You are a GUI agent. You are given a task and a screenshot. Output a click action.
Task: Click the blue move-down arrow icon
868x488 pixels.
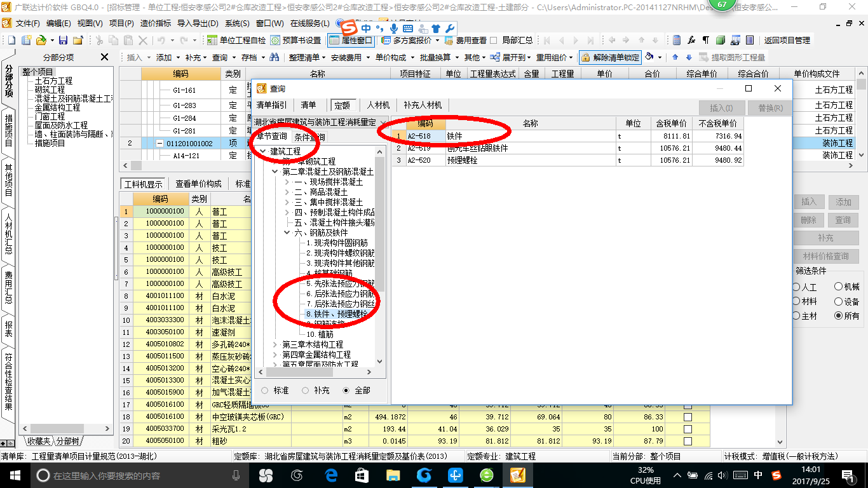pyautogui.click(x=688, y=57)
